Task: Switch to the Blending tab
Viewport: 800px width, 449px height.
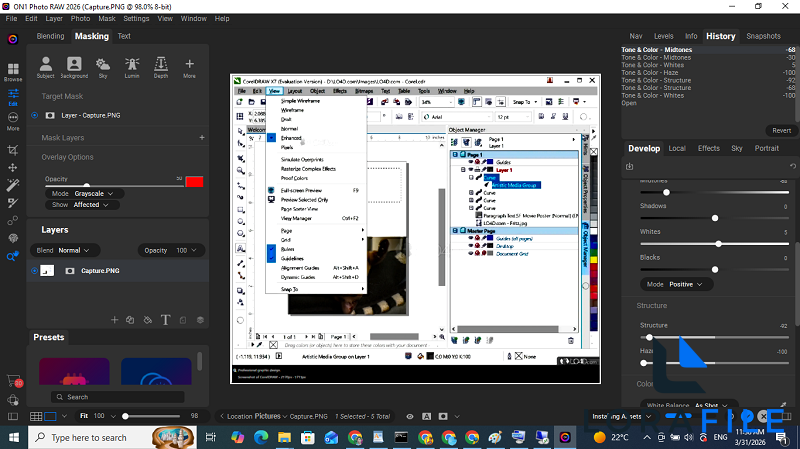Action: pyautogui.click(x=51, y=36)
